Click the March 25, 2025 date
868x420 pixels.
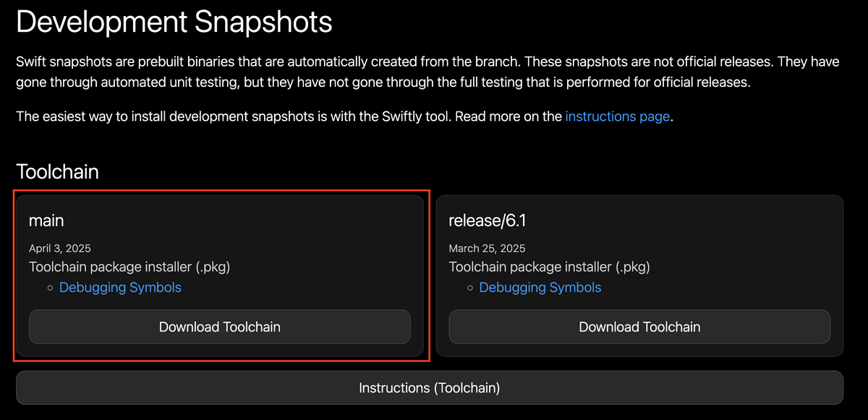pyautogui.click(x=488, y=248)
